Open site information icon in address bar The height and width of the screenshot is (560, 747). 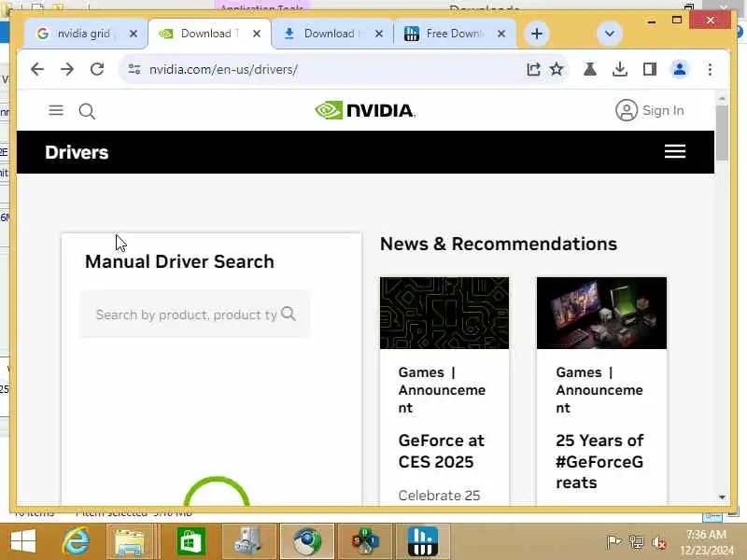click(x=134, y=69)
